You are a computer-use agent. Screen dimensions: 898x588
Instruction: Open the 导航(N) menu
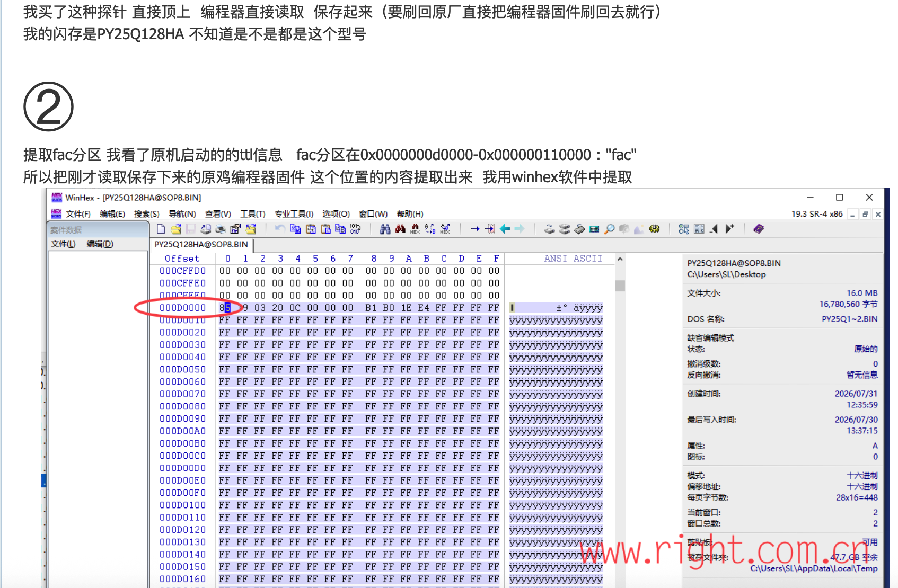pyautogui.click(x=182, y=214)
